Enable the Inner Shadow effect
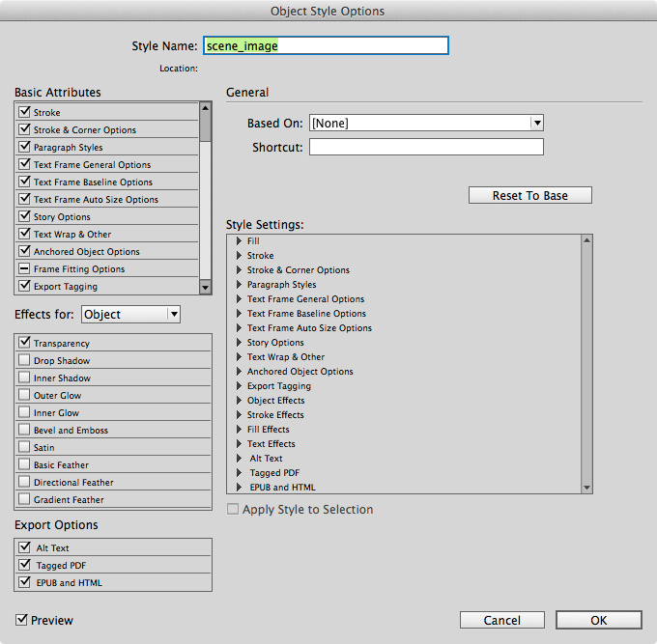The height and width of the screenshot is (644, 657). [x=24, y=378]
